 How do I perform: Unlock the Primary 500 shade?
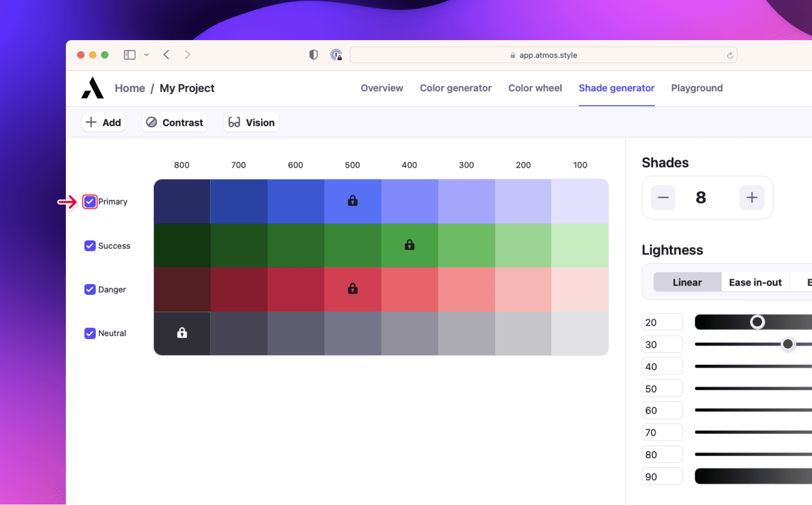point(352,201)
